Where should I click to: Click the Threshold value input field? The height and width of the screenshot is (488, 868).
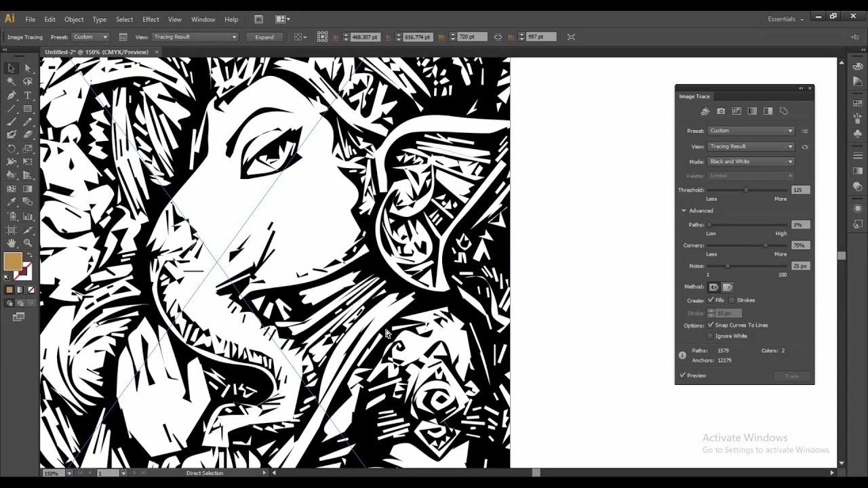pos(801,190)
